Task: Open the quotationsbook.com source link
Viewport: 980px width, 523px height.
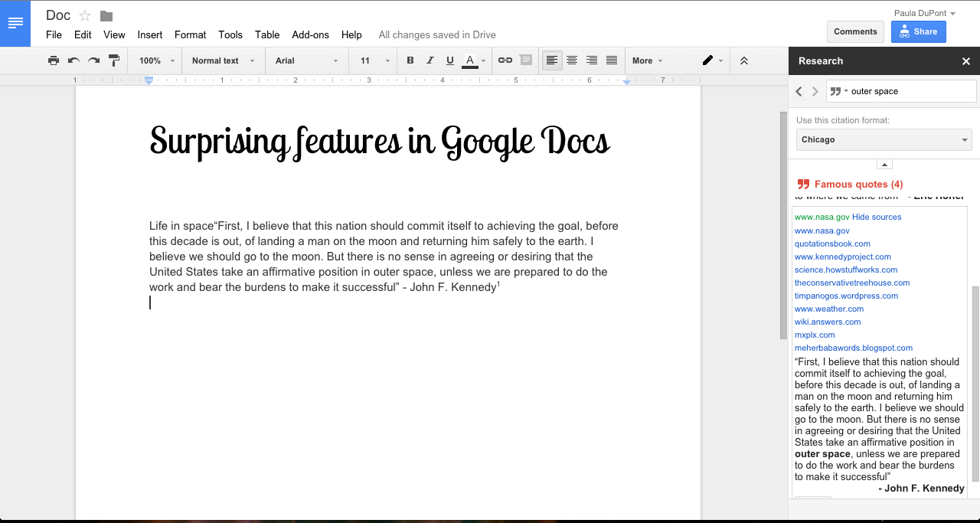Action: point(832,244)
